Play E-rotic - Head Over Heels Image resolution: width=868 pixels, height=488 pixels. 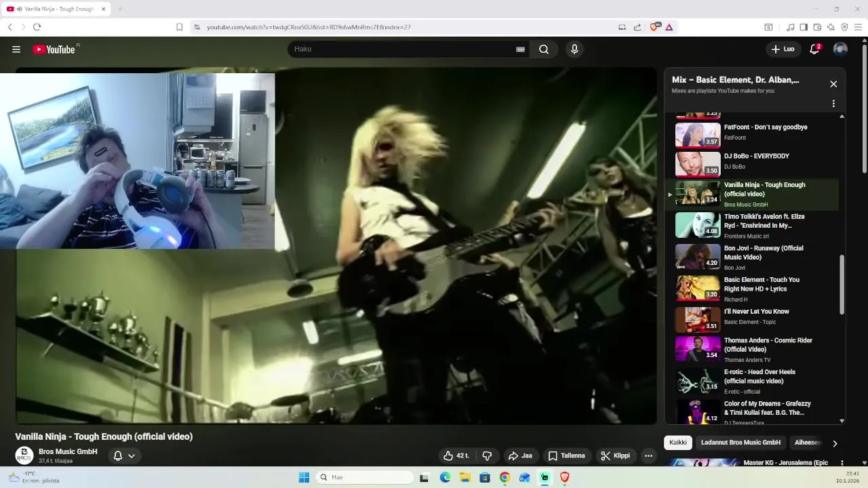coord(751,382)
